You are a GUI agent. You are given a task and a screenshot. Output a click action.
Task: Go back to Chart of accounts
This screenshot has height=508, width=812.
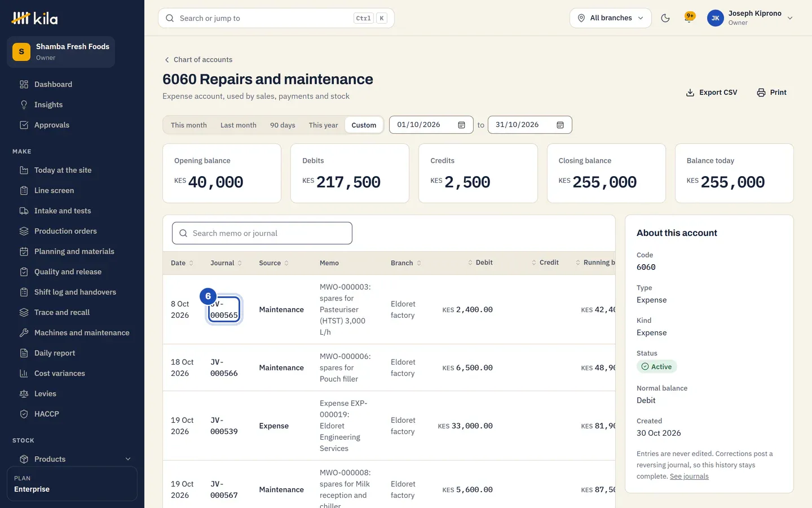point(198,60)
